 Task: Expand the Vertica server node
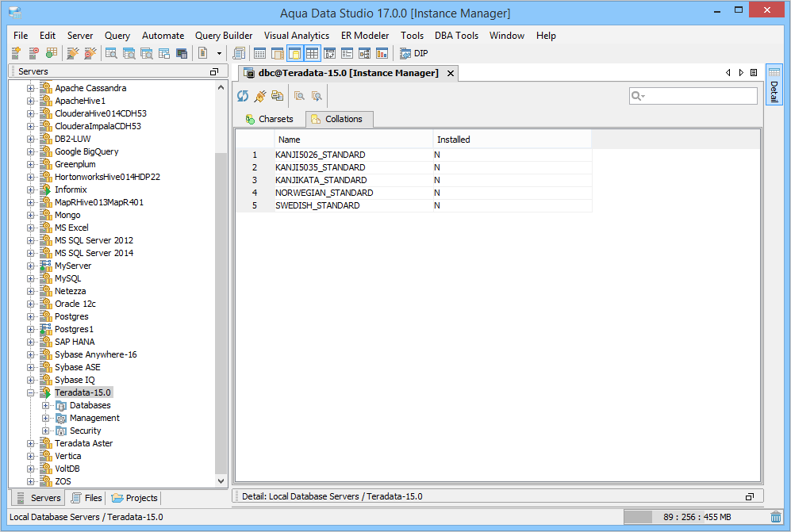(x=31, y=457)
